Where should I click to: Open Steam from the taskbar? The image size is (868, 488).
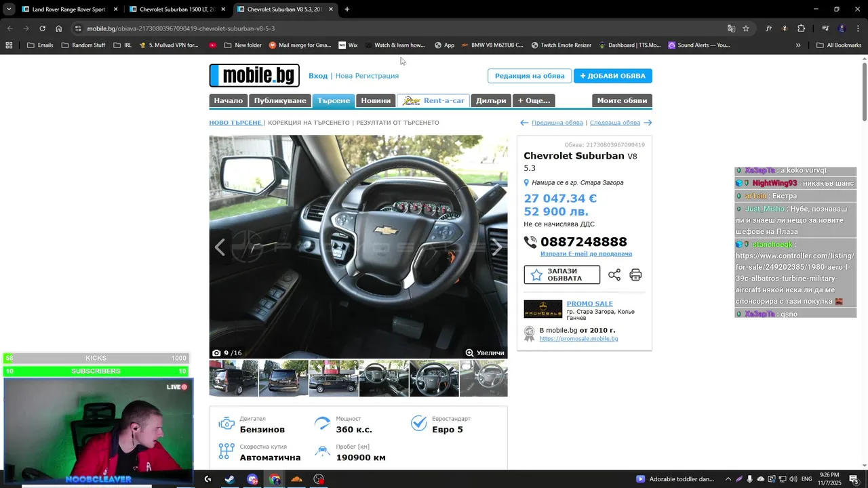click(230, 479)
